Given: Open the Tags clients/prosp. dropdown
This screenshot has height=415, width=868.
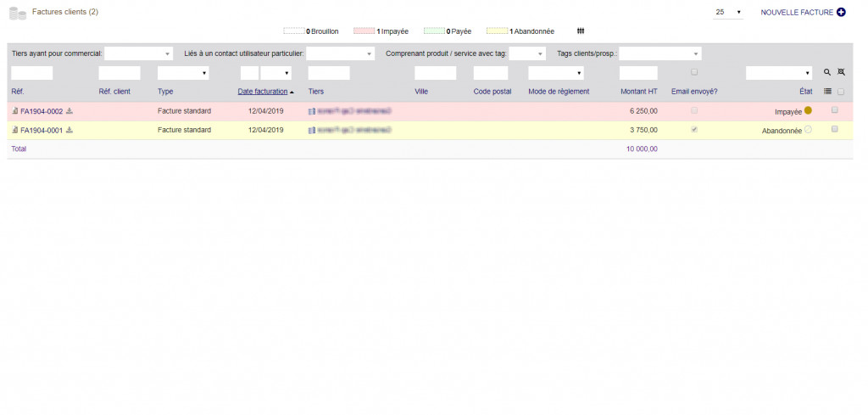Looking at the screenshot, I should click(x=659, y=53).
